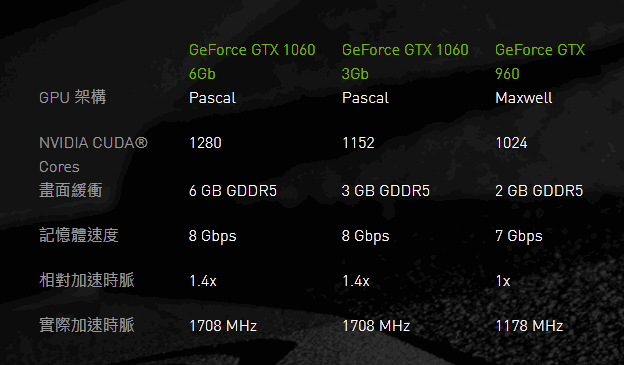Click the 1x relative boost value

click(503, 281)
